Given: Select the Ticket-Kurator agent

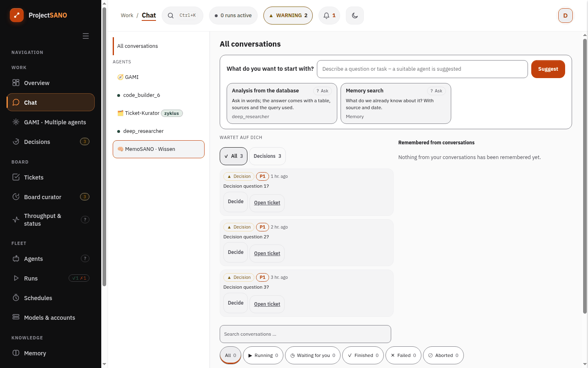Looking at the screenshot, I should coord(158,113).
